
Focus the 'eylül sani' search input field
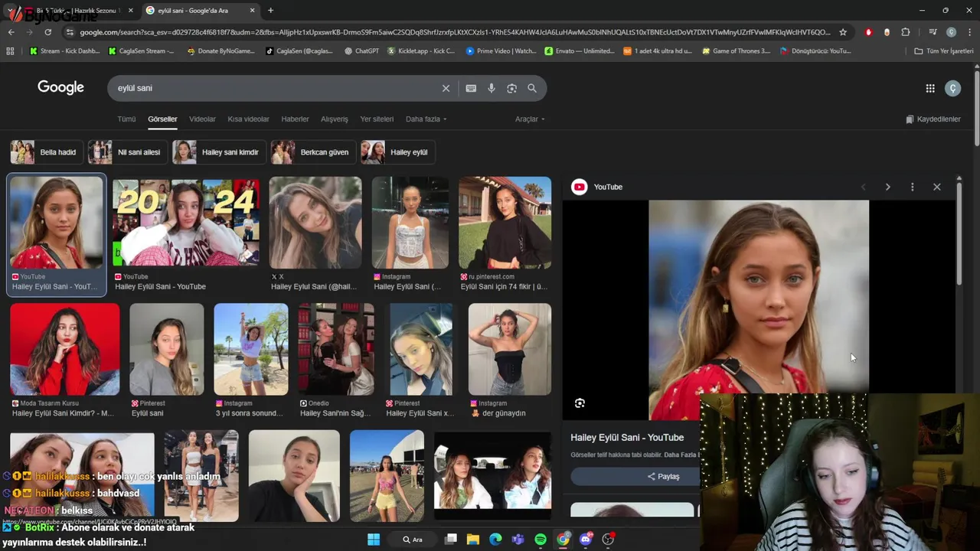[276, 88]
